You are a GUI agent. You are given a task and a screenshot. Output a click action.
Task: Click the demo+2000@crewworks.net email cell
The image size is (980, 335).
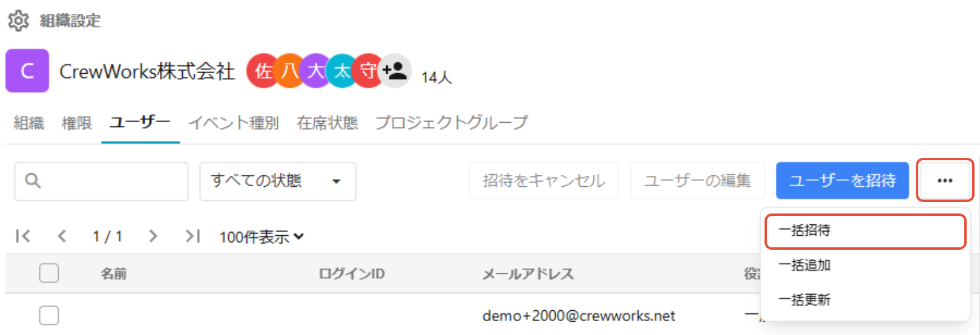coord(579,316)
